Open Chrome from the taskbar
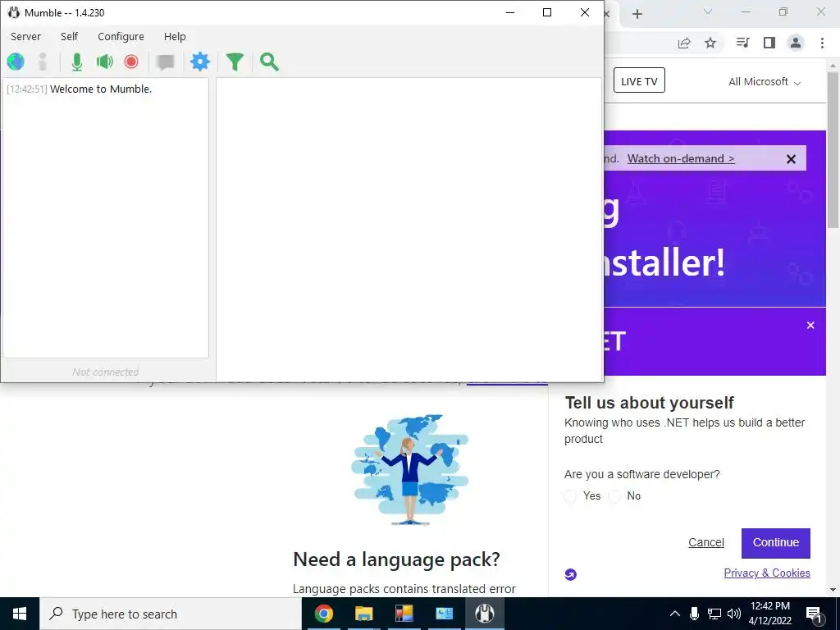Image resolution: width=840 pixels, height=630 pixels. [323, 614]
